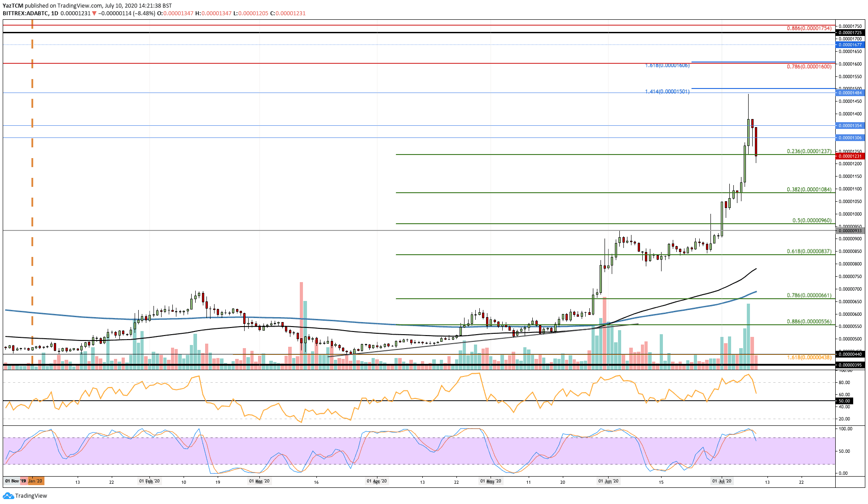Screen dimensions: 868x504
Task: Click the 0.00001000 price axis tick
Action: (850, 214)
